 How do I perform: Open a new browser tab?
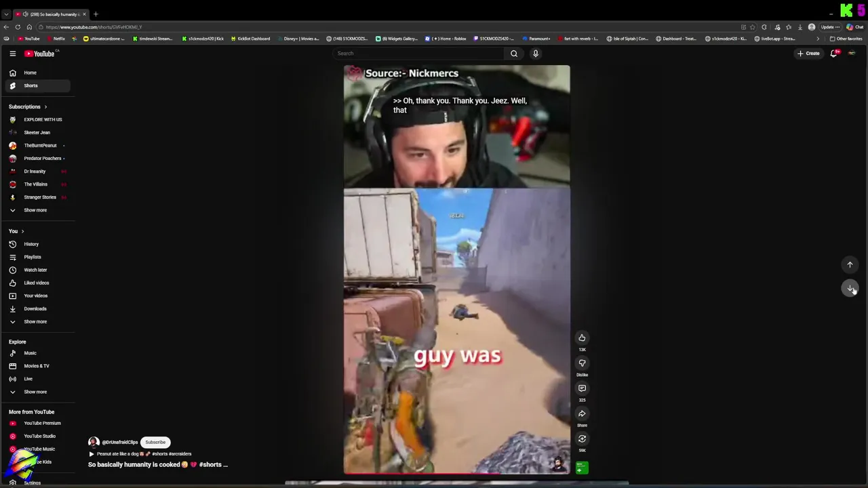pos(96,14)
